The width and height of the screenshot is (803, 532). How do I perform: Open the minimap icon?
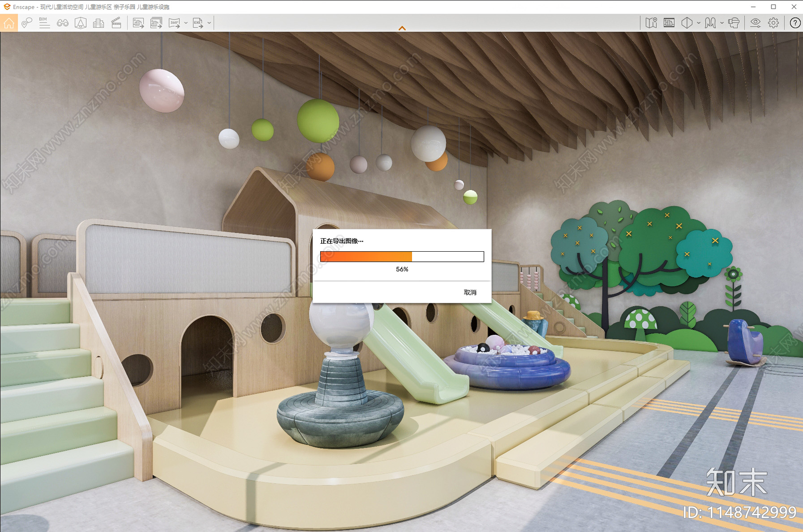coord(651,23)
